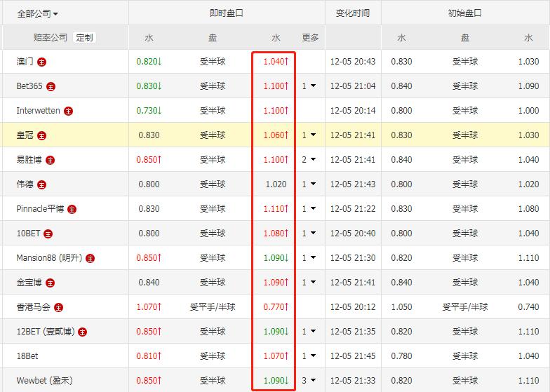Select the 香港马会 company name
The width and height of the screenshot is (550, 392).
click(34, 307)
